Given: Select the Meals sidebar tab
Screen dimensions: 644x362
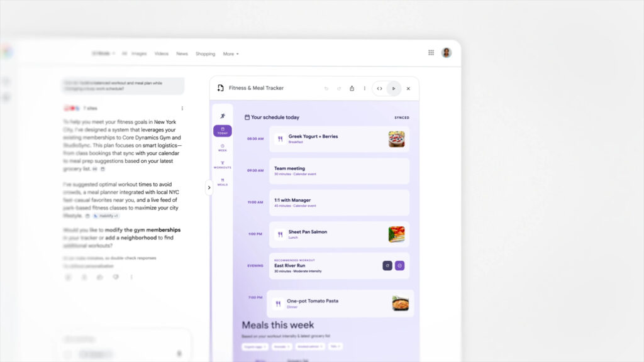Looking at the screenshot, I should pyautogui.click(x=223, y=182).
